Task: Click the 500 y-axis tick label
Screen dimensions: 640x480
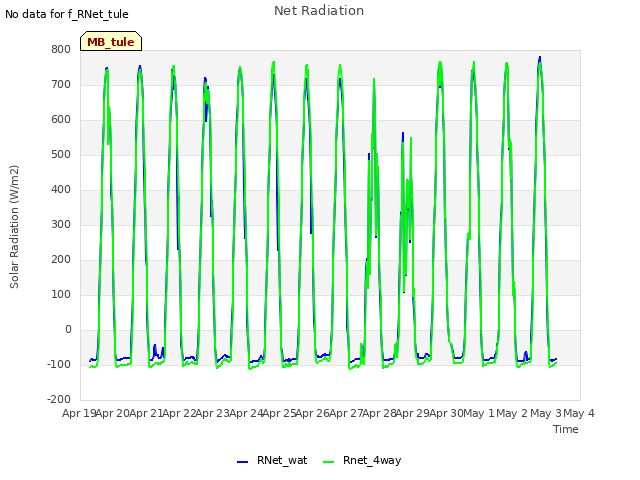Action: coord(61,155)
